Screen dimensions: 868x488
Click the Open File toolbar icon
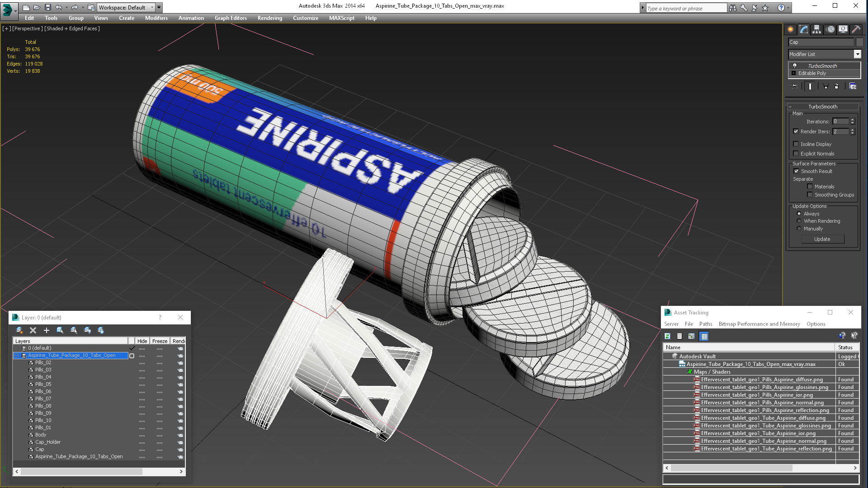coord(37,7)
